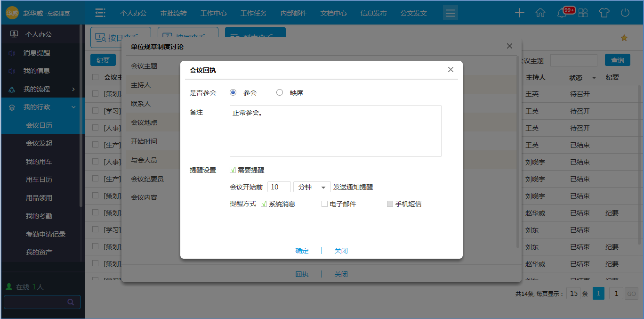
Task: Click the power logout icon top right
Action: point(625,13)
